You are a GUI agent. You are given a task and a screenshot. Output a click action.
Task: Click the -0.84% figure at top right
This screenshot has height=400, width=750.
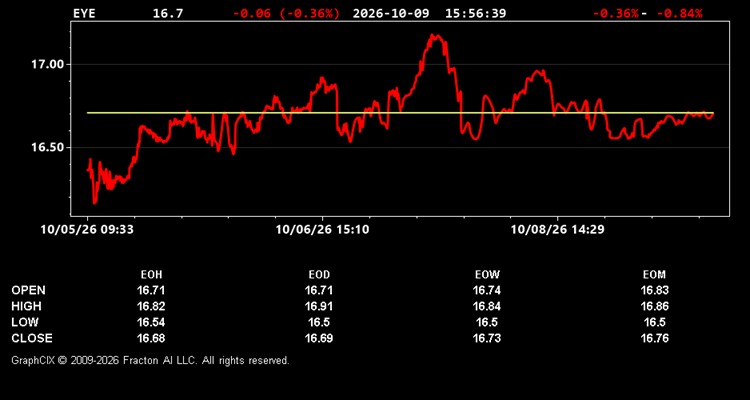[680, 13]
